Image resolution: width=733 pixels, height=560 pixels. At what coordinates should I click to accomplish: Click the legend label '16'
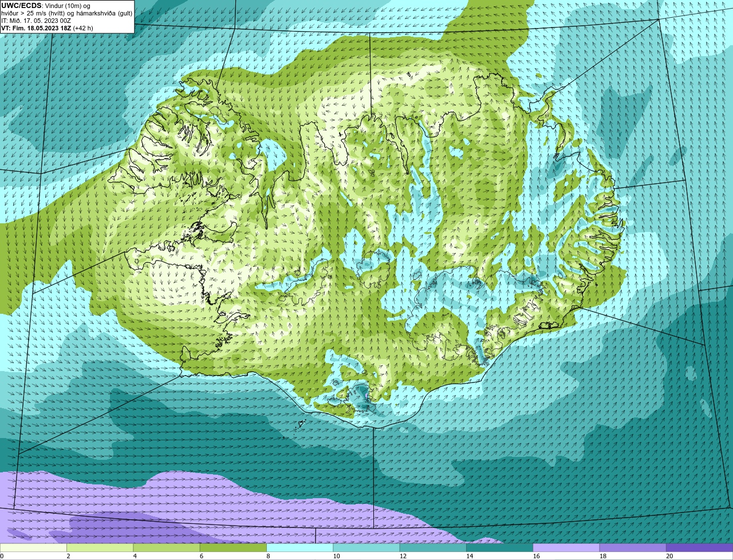coord(536,556)
